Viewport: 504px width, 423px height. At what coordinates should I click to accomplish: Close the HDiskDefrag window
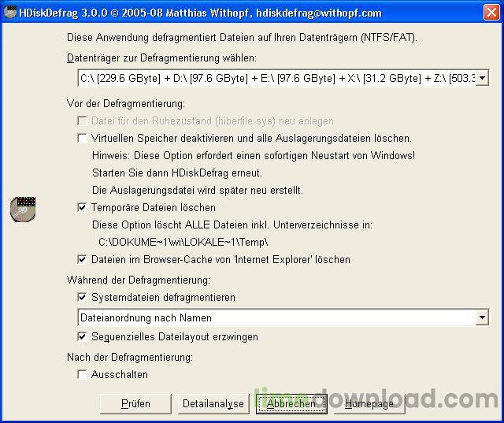point(491,13)
